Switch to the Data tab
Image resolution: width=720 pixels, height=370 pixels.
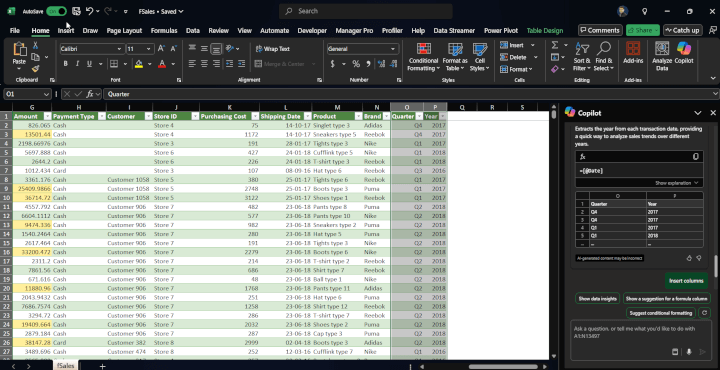pyautogui.click(x=192, y=31)
